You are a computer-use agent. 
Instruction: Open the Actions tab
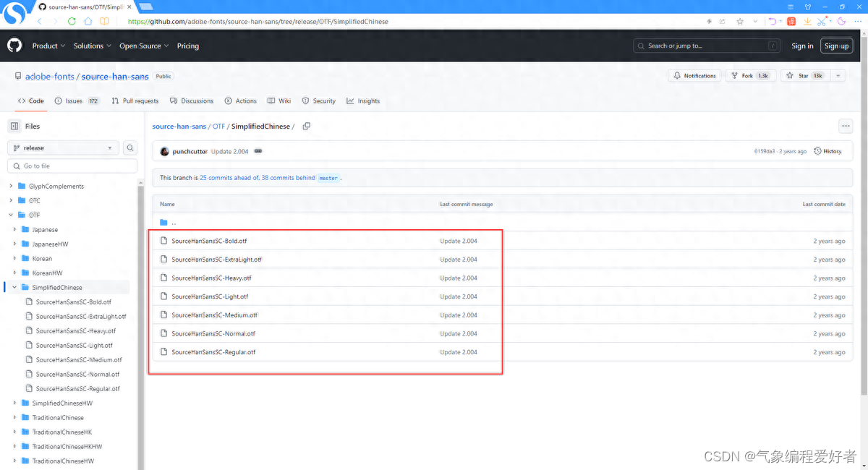(241, 101)
